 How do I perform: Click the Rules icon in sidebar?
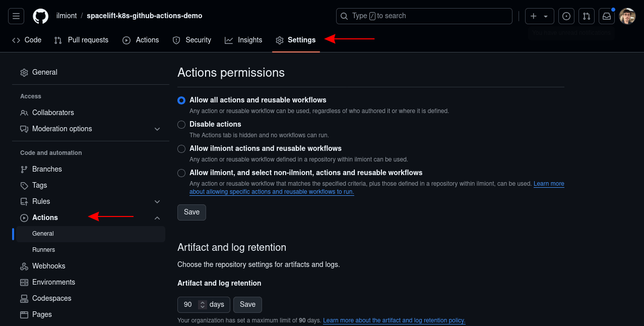(24, 201)
